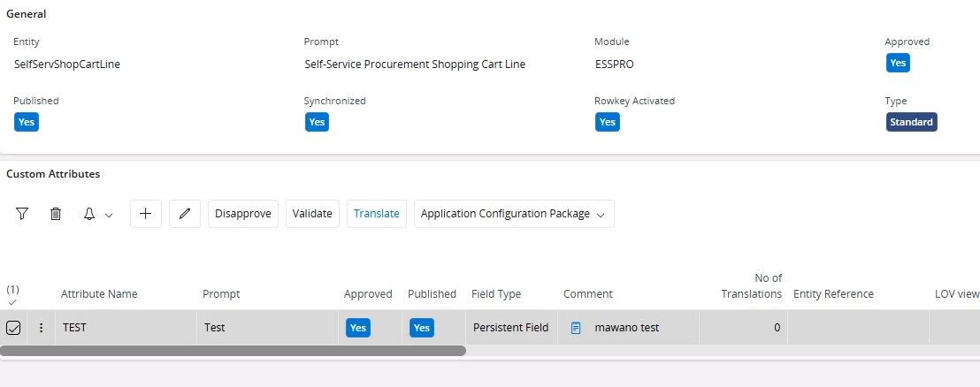Image resolution: width=980 pixels, height=387 pixels.
Task: Click the Disapprove button
Action: pos(243,214)
